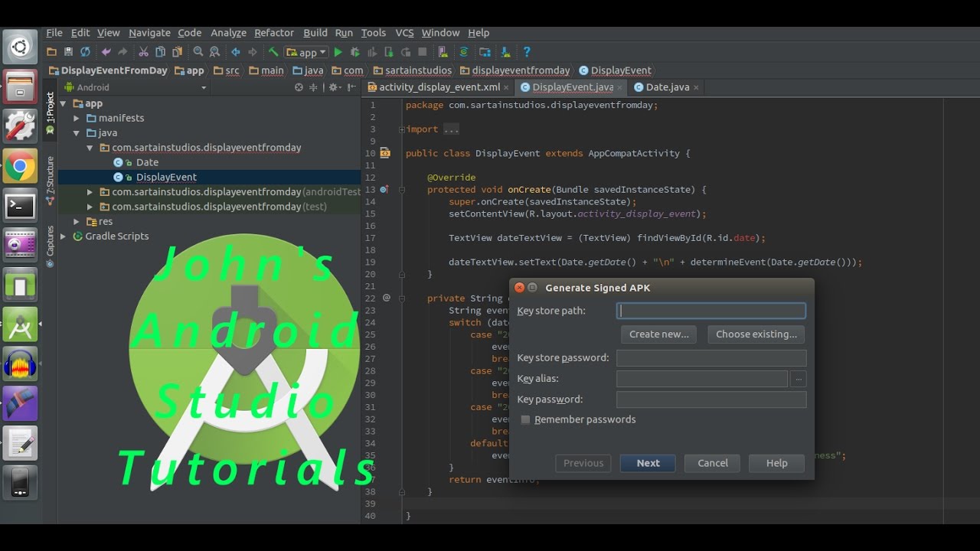Open the AVD Manager icon
The height and width of the screenshot is (551, 980).
[x=443, y=52]
